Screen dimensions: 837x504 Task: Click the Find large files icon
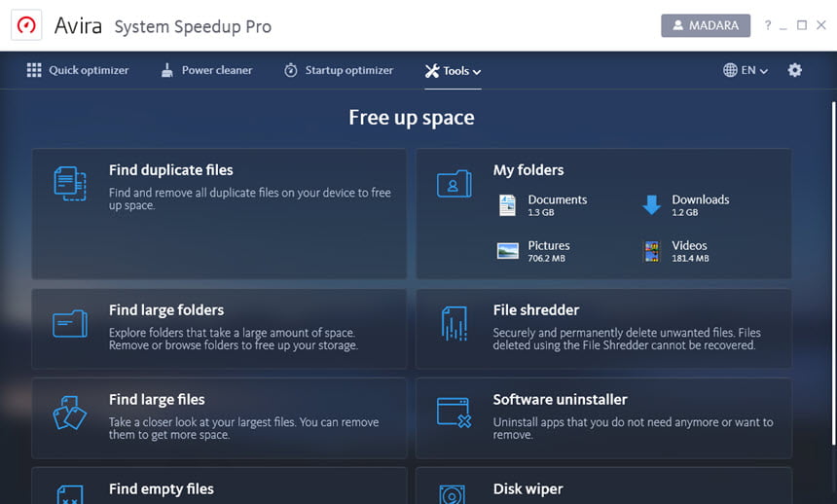point(69,413)
